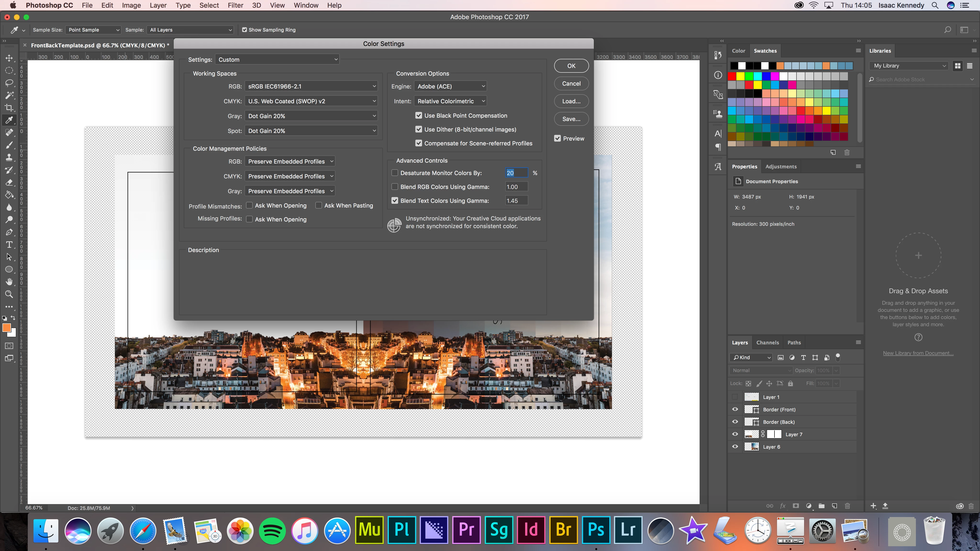Select the Crop tool
Image resolution: width=980 pixels, height=551 pixels.
(9, 108)
